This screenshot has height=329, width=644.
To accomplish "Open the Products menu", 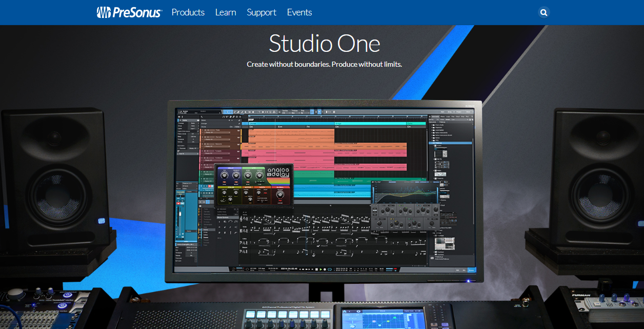I will coord(188,12).
